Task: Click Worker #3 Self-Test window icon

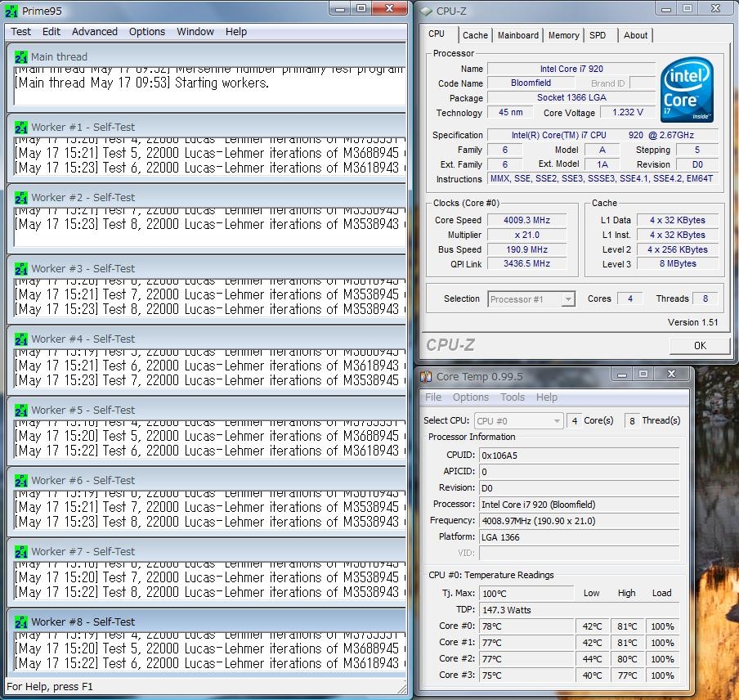Action: pyautogui.click(x=21, y=268)
